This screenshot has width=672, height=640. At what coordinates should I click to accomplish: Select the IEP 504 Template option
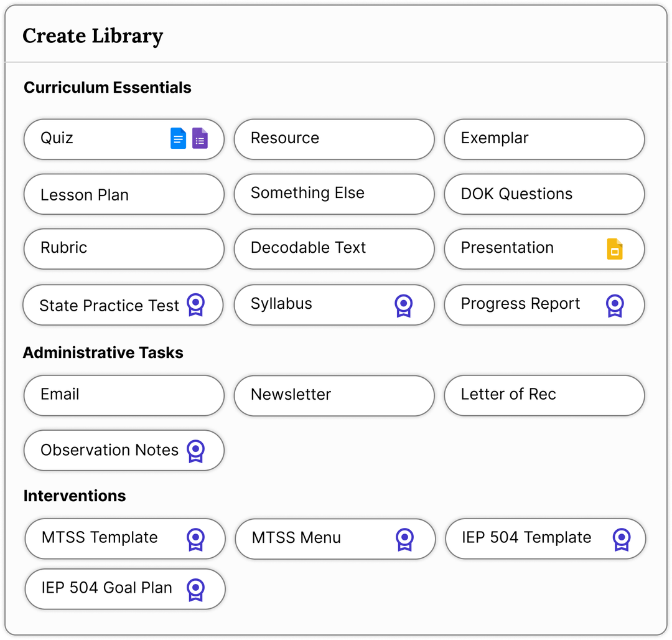[546, 539]
